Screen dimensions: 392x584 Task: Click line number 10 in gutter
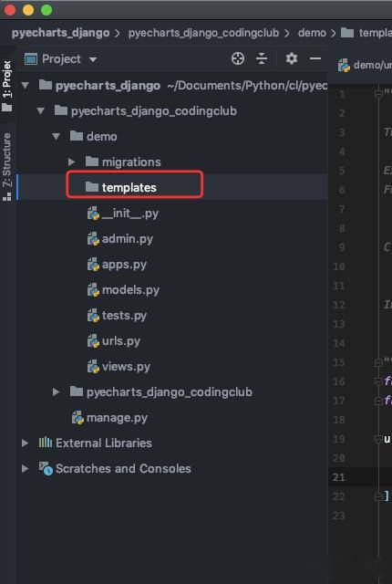(339, 266)
